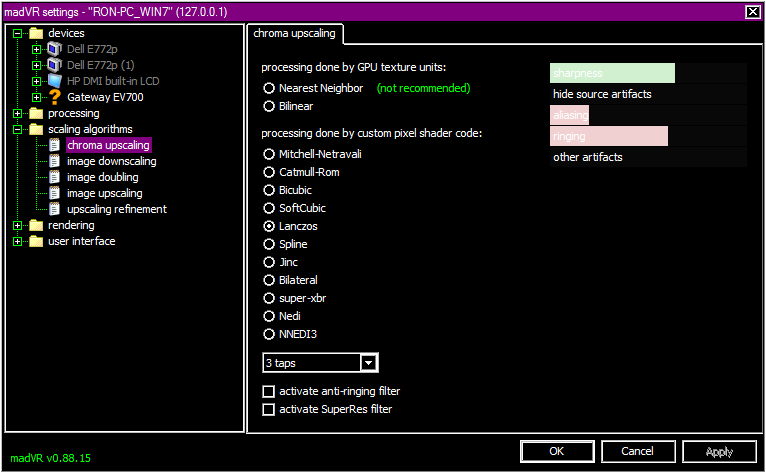Click the image doubling page icon
Screen dimensions: 766x473
pyautogui.click(x=54, y=177)
